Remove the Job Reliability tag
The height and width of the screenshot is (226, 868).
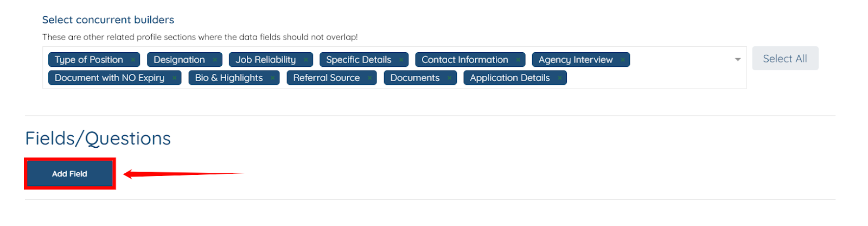(x=306, y=60)
